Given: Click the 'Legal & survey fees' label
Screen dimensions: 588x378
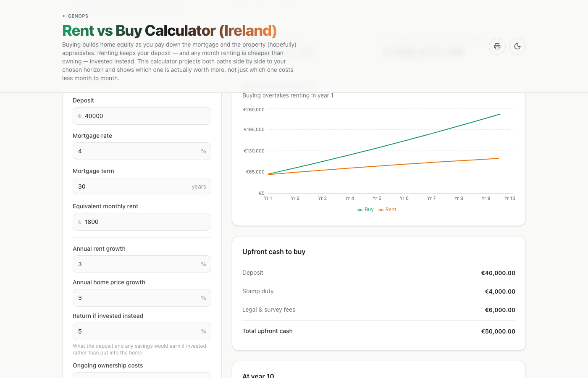Looking at the screenshot, I should [269, 310].
